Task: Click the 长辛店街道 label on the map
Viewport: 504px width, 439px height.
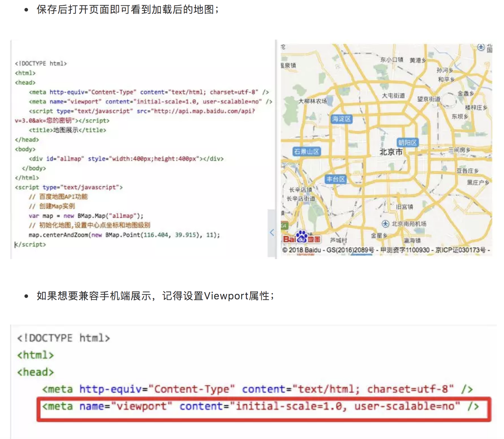Action: tap(301, 199)
